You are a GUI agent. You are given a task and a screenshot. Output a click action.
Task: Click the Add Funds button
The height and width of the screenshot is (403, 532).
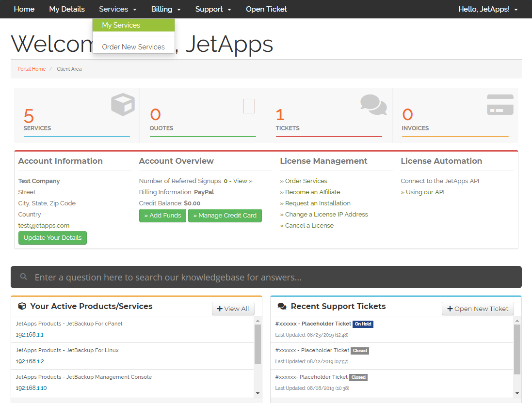tap(162, 216)
